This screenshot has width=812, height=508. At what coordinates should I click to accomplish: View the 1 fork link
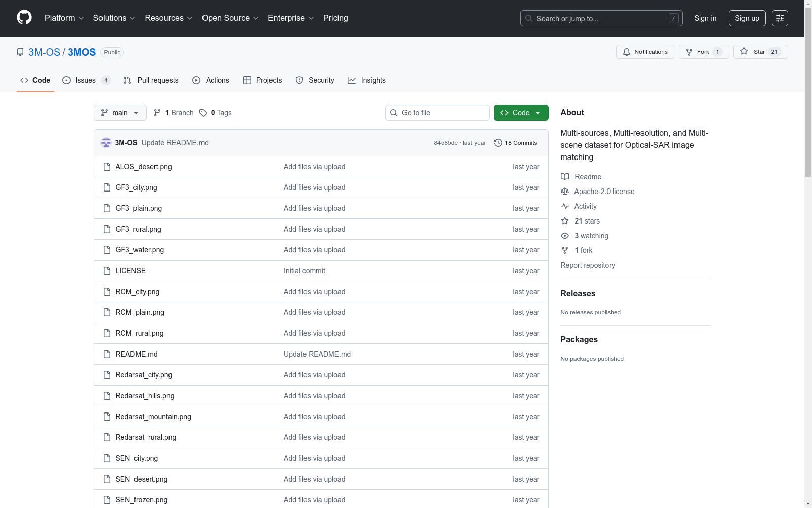[x=577, y=250]
